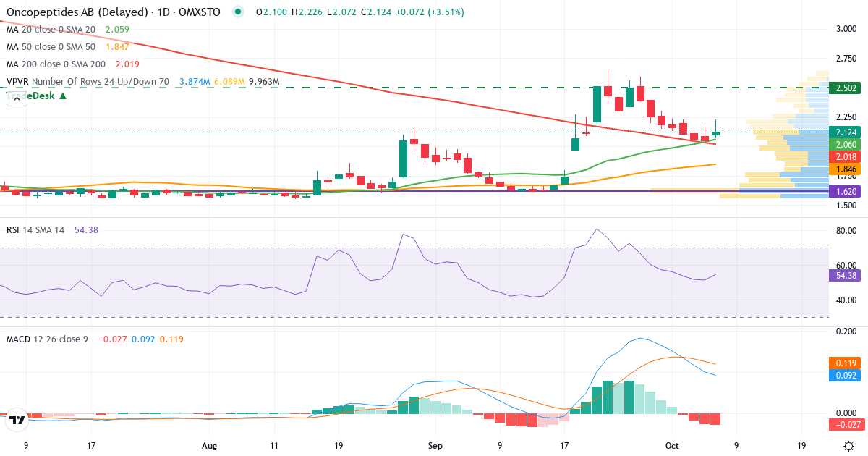The height and width of the screenshot is (456, 868).
Task: Click the green market status dot
Action: [238, 12]
